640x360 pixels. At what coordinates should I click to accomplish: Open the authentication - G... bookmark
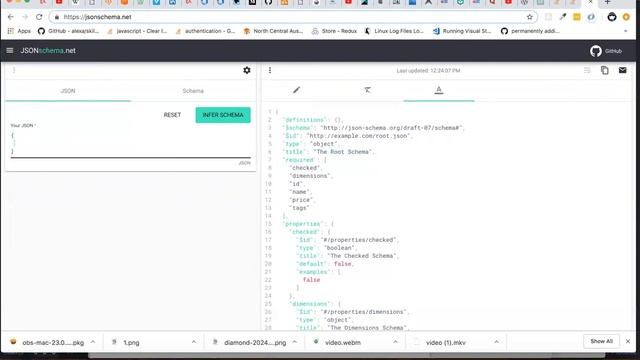click(x=205, y=31)
